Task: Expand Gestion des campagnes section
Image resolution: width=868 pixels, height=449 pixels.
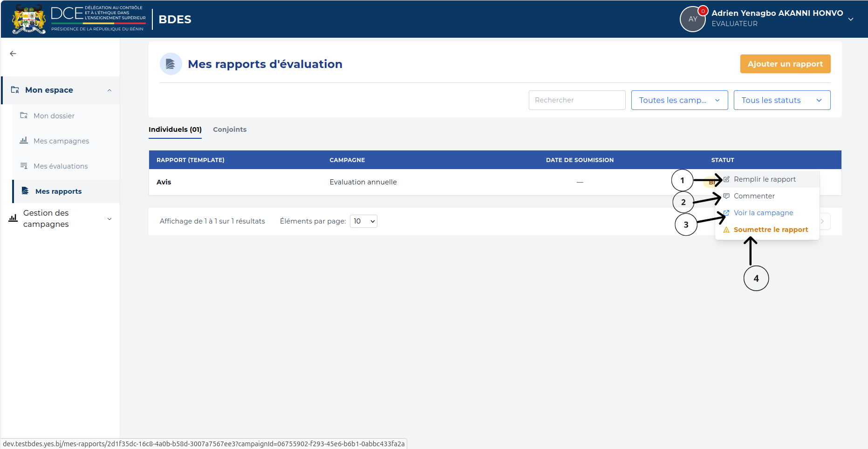Action: click(109, 219)
